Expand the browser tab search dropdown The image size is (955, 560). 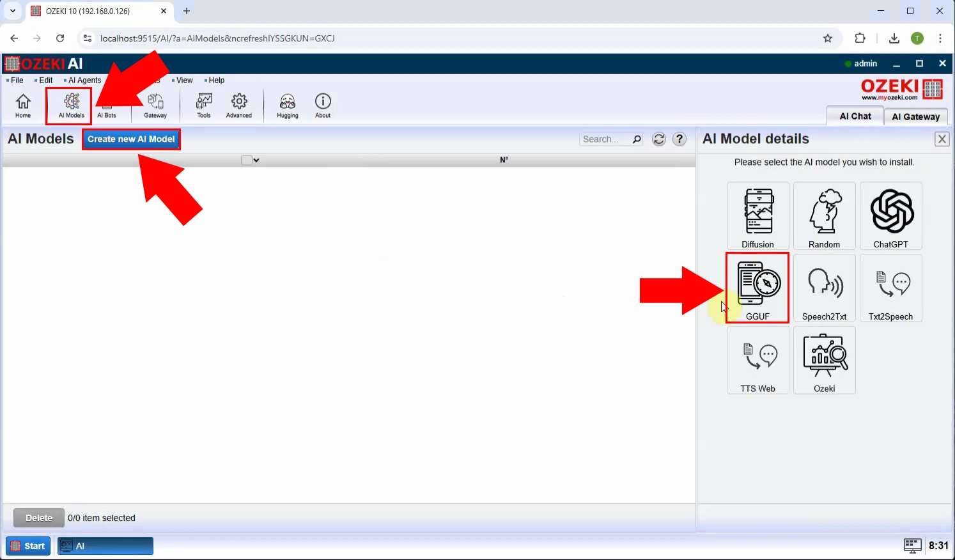[12, 11]
